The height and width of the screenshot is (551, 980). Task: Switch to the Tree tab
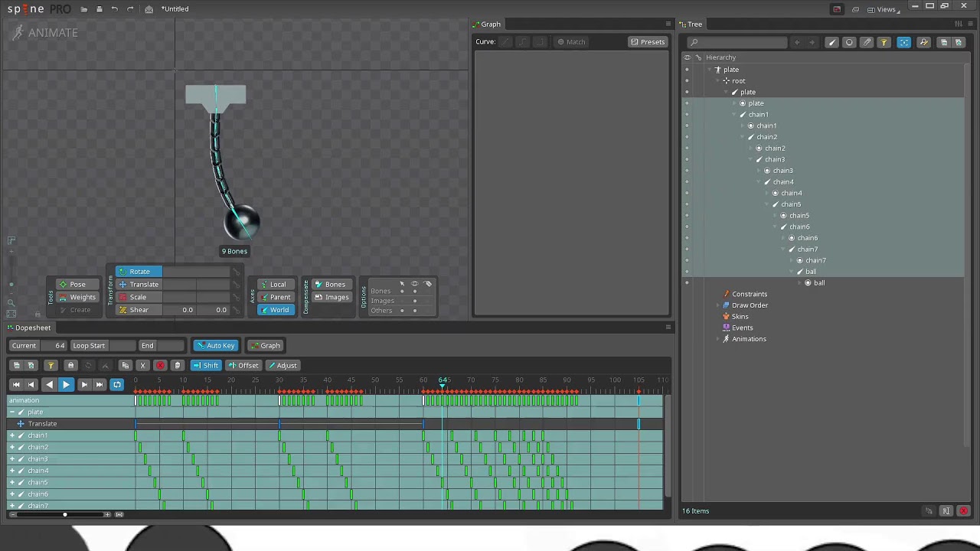pyautogui.click(x=691, y=24)
